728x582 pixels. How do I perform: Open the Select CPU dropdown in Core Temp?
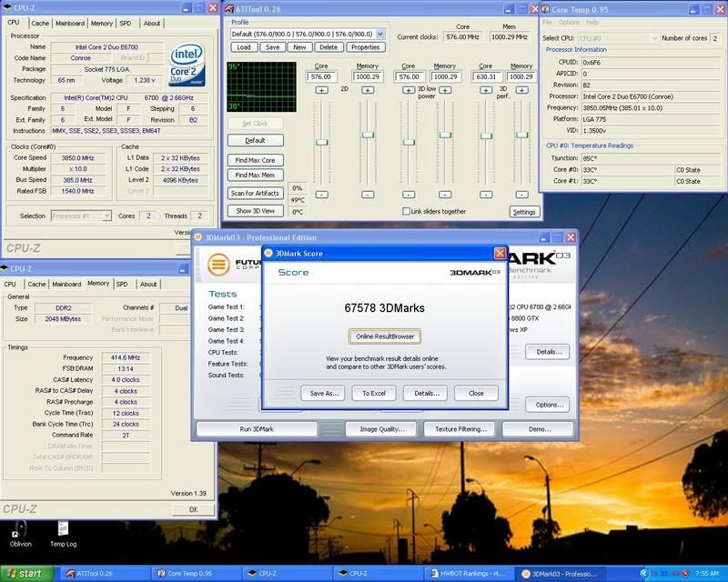click(x=654, y=38)
